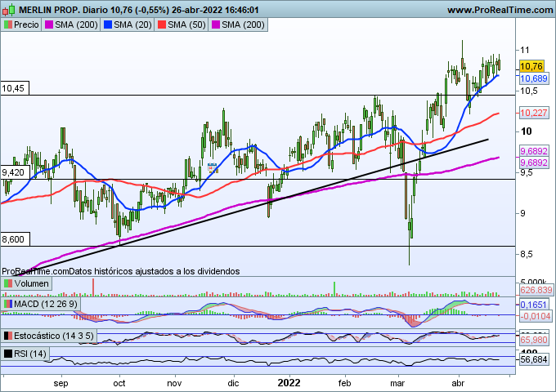Click the 56,684 RSI value tag
Viewport: 556px width, 392px height.
click(x=534, y=360)
